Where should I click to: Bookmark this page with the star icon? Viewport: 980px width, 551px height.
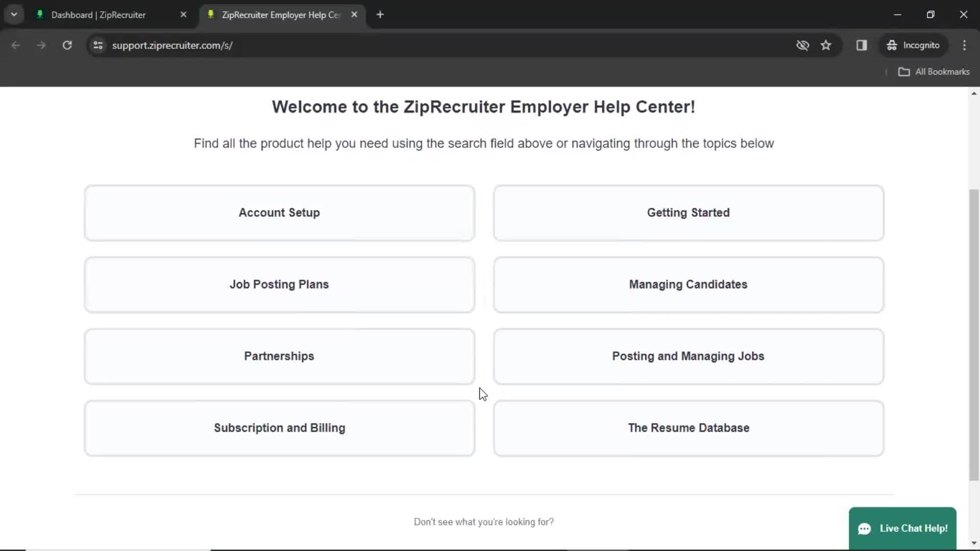[x=826, y=45]
